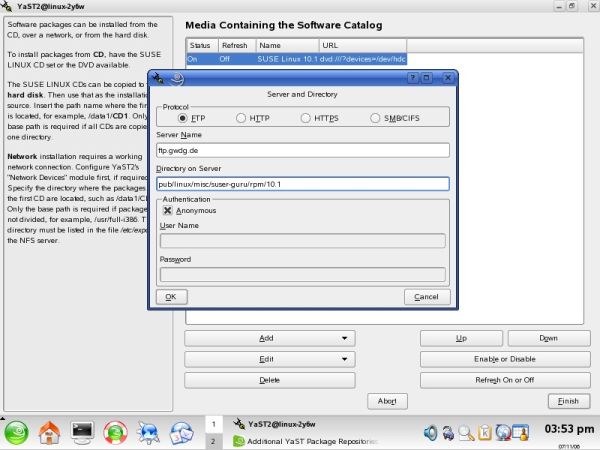The width and height of the screenshot is (600, 450).
Task: Sort by the Status column header
Action: pyautogui.click(x=202, y=46)
